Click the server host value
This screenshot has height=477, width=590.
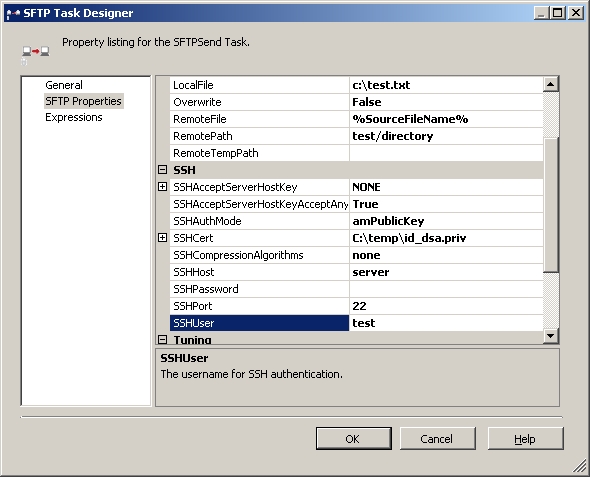[446, 272]
